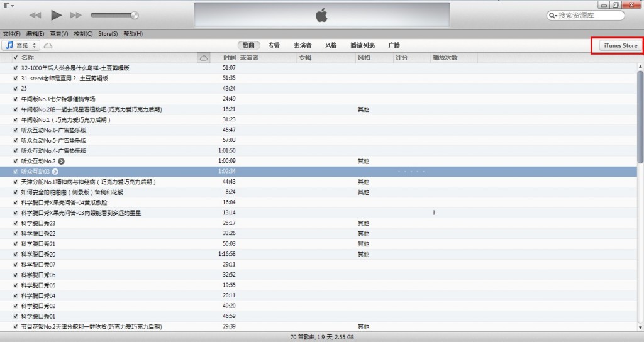Select 节目花絮No.2天津分舵那一群吃货
This screenshot has width=644, height=342.
click(92, 327)
